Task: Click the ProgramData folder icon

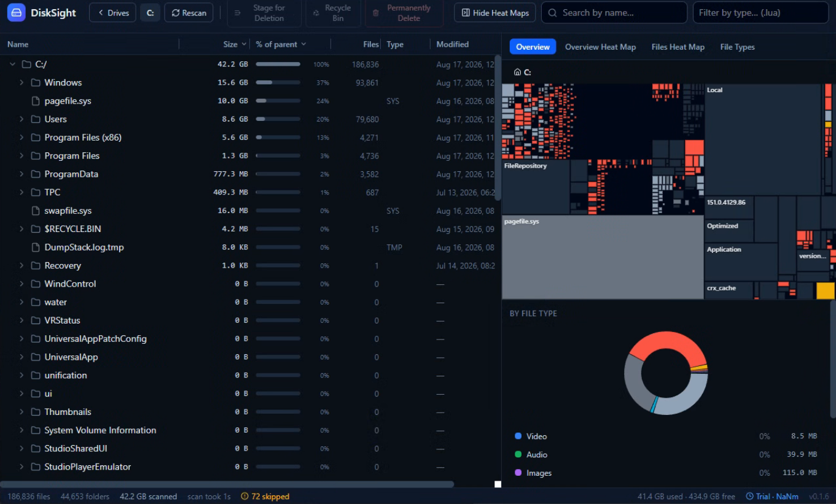Action: [x=36, y=174]
